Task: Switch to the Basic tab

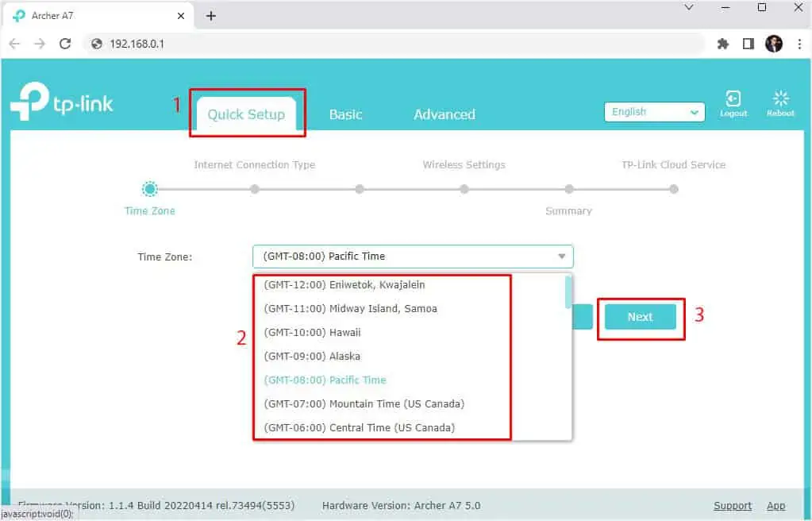Action: point(345,114)
